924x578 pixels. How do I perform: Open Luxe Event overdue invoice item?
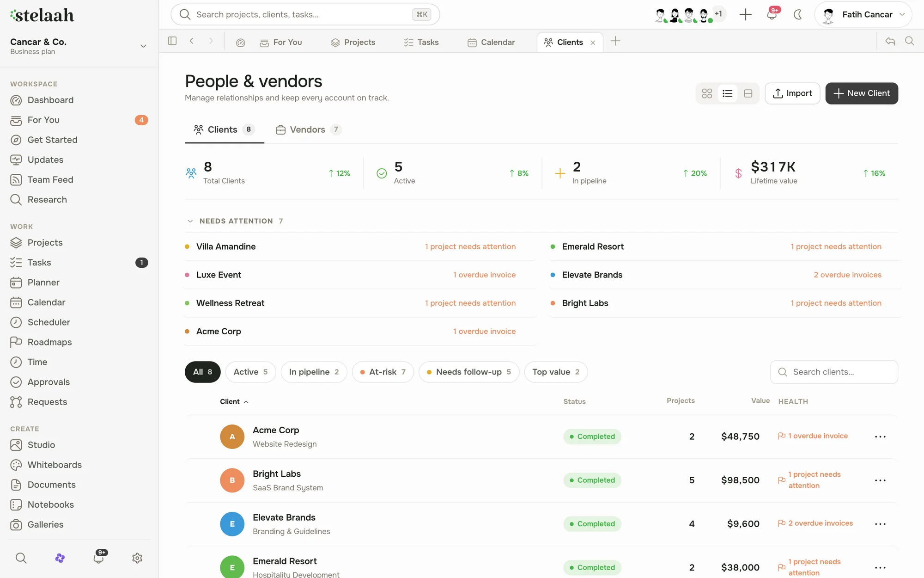tap(360, 275)
